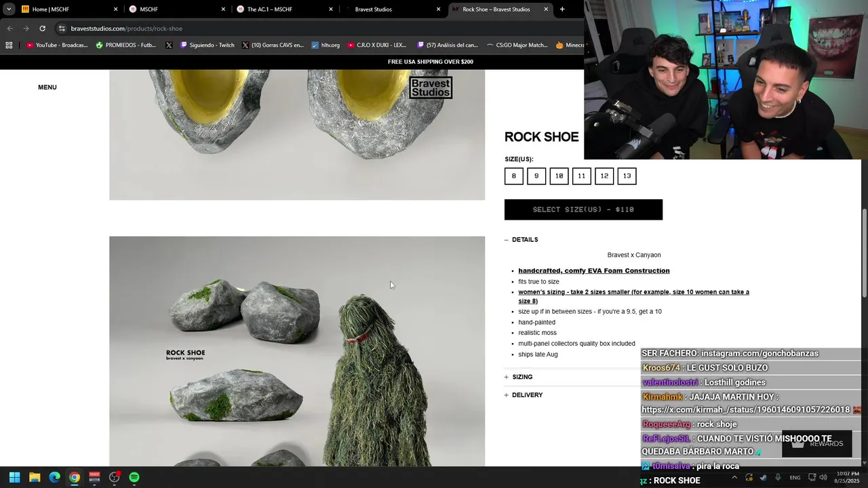This screenshot has height=488, width=868.
Task: Open the rock shoes with ghillie suit image
Action: [x=297, y=351]
